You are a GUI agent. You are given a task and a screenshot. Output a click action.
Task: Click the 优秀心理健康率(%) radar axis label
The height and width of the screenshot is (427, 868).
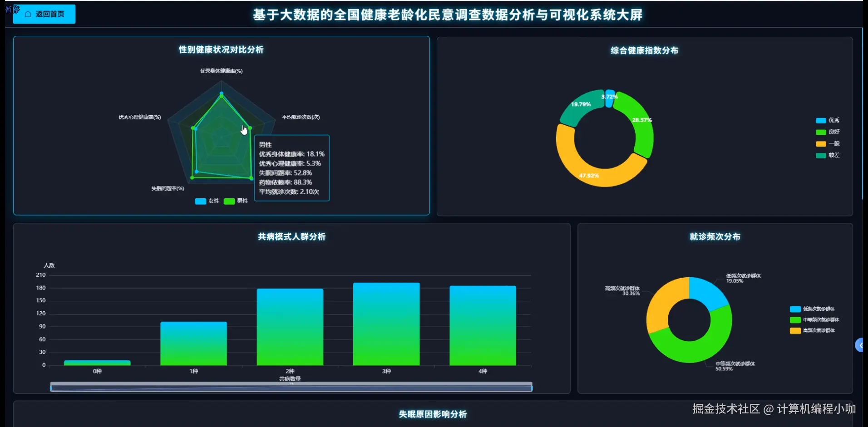pyautogui.click(x=140, y=117)
